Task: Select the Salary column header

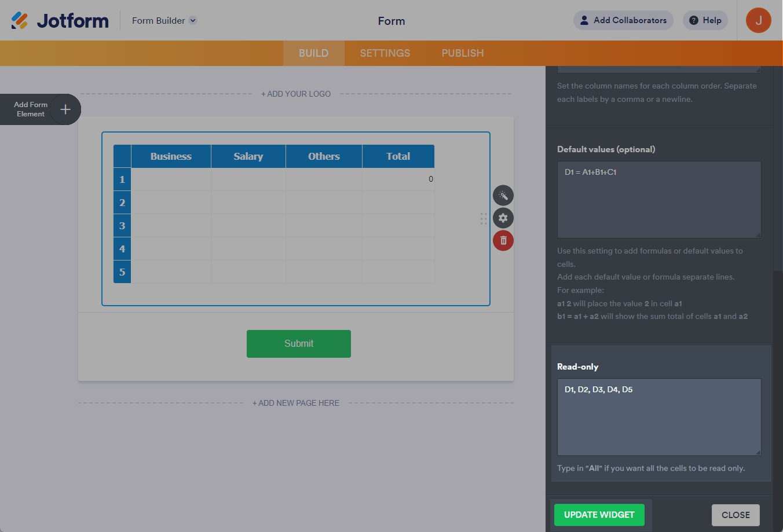Action: (248, 156)
